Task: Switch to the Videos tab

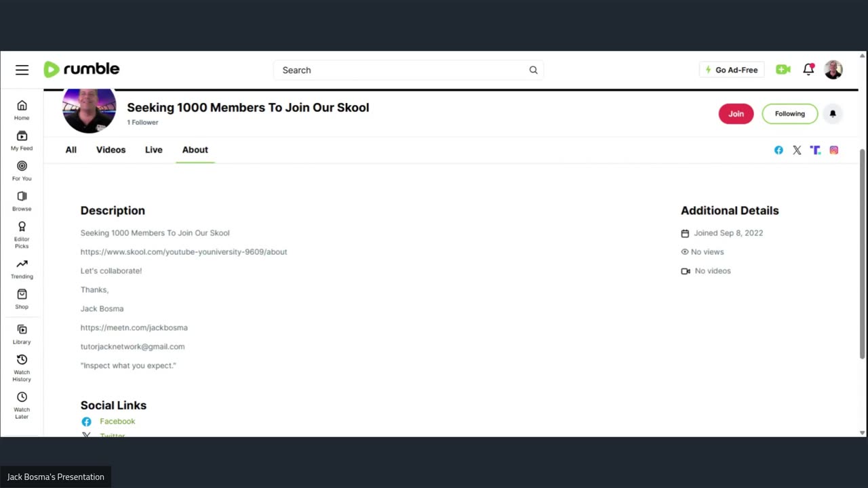Action: pyautogui.click(x=111, y=150)
